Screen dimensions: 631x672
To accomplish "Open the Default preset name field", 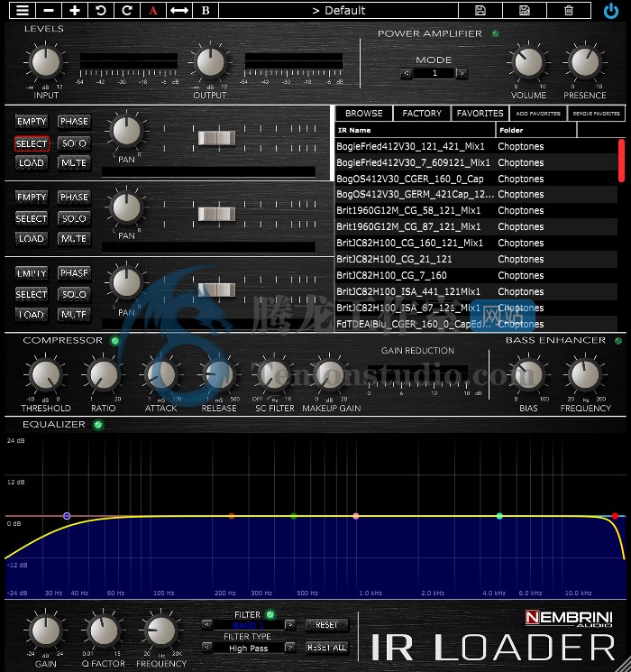I will [338, 10].
